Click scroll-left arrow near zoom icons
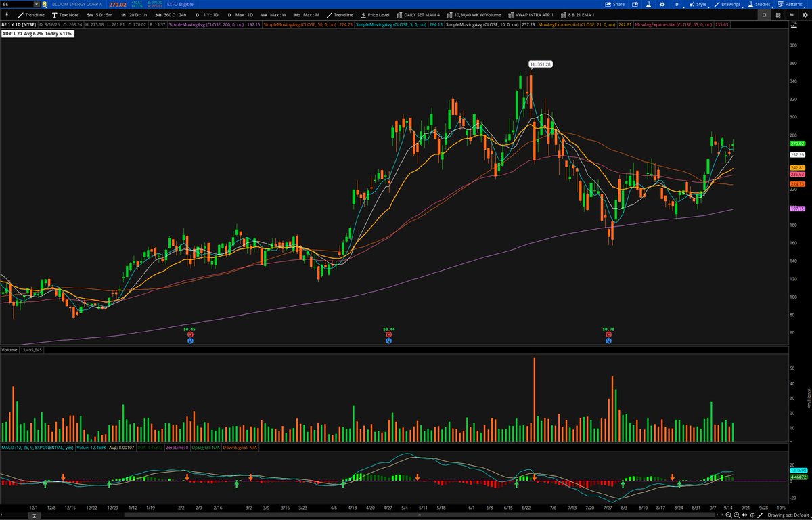Image resolution: width=812 pixels, height=520 pixels. coord(717,515)
